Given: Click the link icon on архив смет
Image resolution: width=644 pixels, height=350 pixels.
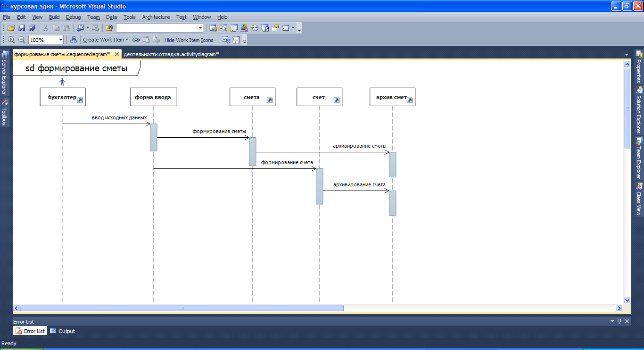Looking at the screenshot, I should pyautogui.click(x=410, y=100).
